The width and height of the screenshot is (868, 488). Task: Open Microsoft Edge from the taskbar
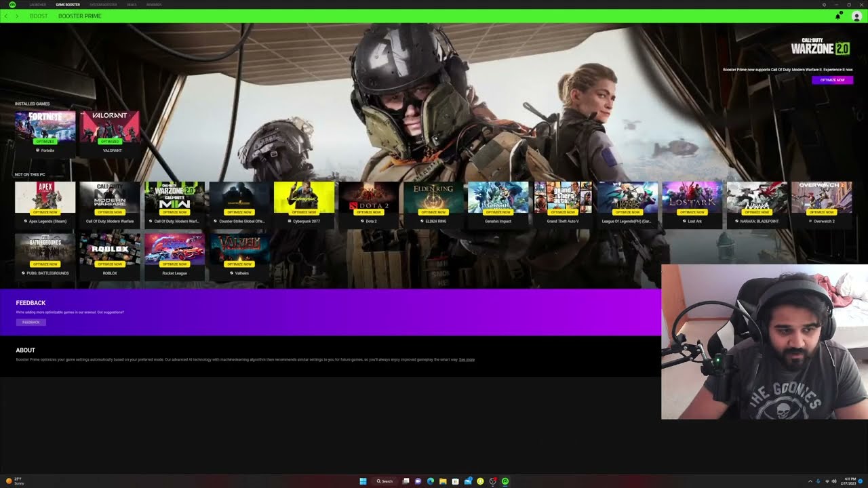point(431,481)
